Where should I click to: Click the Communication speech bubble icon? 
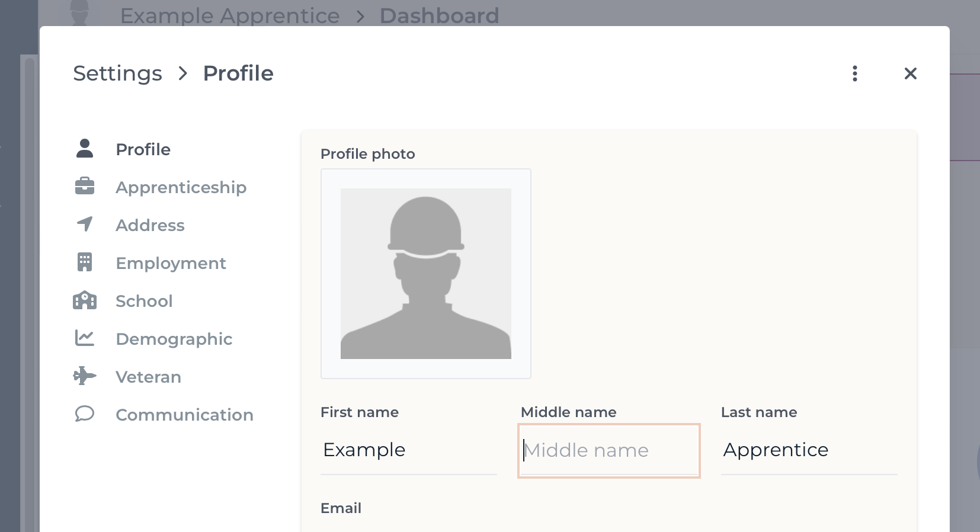pos(85,414)
